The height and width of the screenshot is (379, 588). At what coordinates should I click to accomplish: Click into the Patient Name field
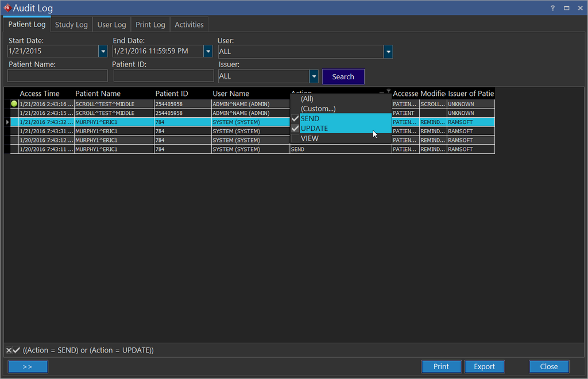[57, 76]
